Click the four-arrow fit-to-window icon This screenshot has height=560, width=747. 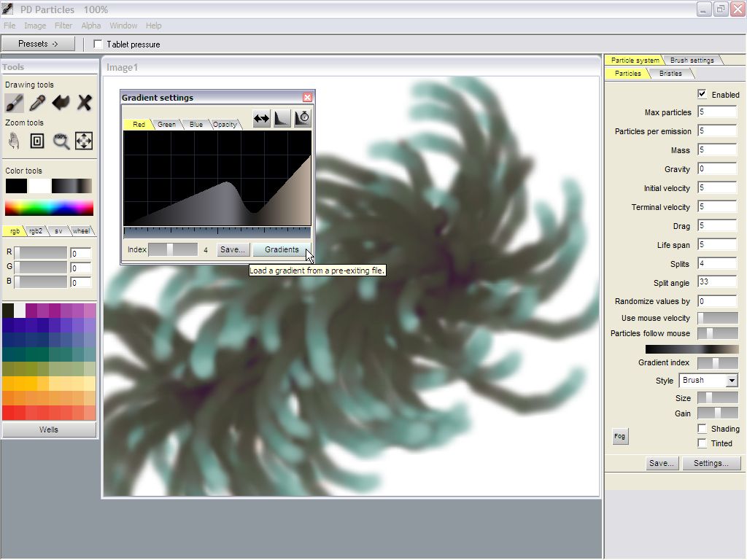pyautogui.click(x=84, y=141)
